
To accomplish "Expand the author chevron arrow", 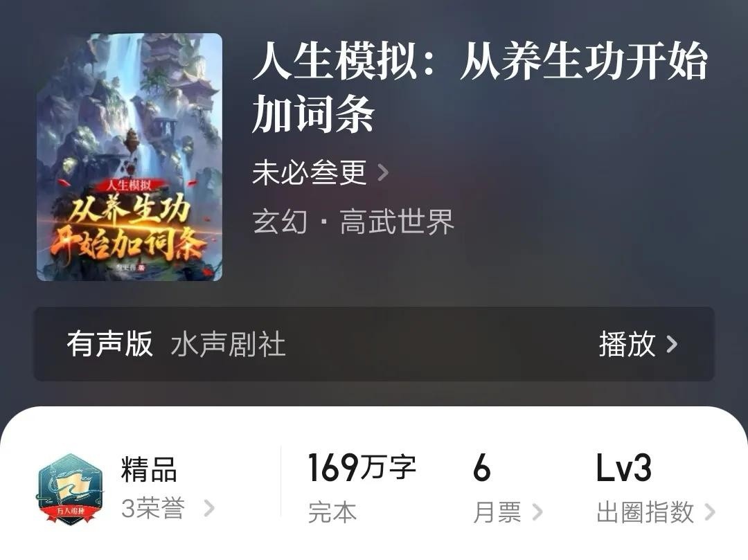I will coord(382,172).
